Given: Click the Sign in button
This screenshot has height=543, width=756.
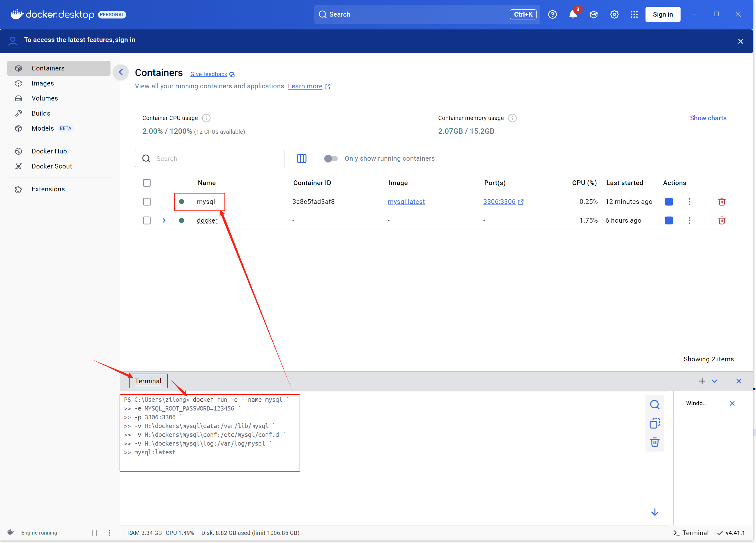Looking at the screenshot, I should [x=662, y=14].
